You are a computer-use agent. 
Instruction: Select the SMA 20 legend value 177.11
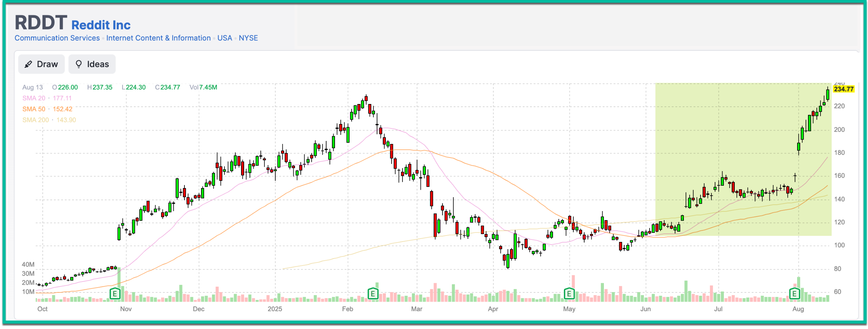(62, 98)
